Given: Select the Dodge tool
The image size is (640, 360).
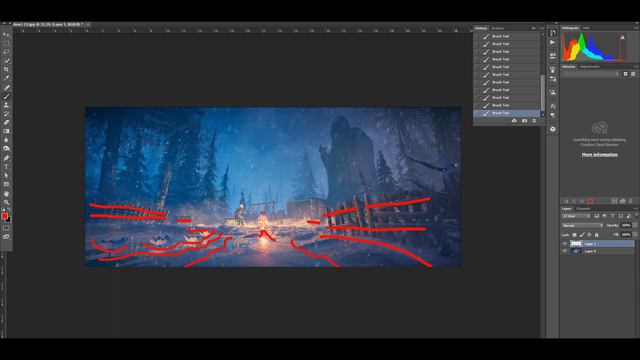Looking at the screenshot, I should tap(6, 149).
